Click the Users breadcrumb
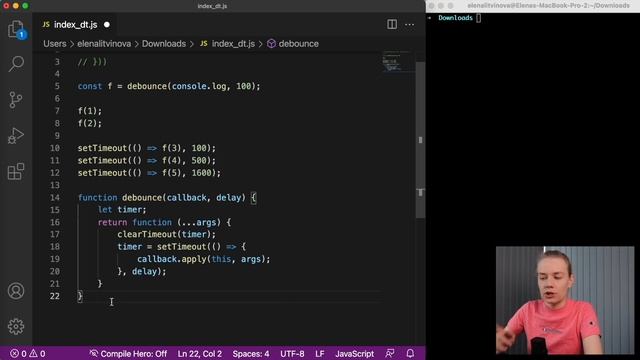This screenshot has height=360, width=640. 55,44
